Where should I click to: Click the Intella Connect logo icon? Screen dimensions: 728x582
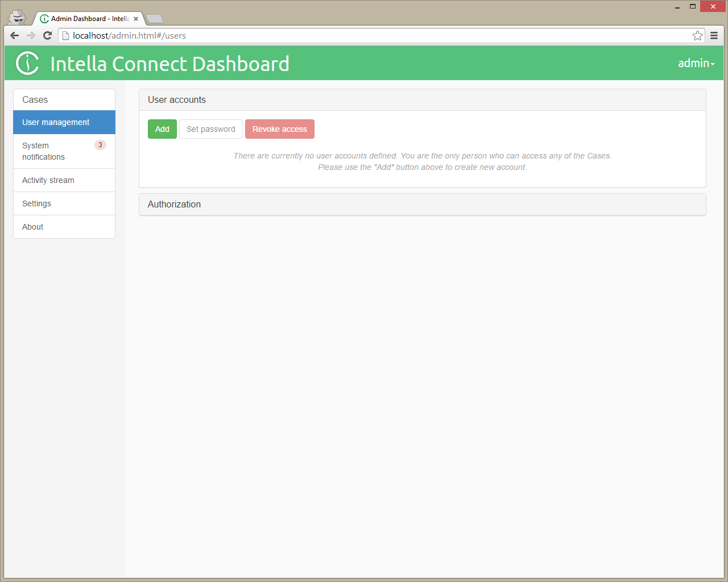click(x=27, y=63)
